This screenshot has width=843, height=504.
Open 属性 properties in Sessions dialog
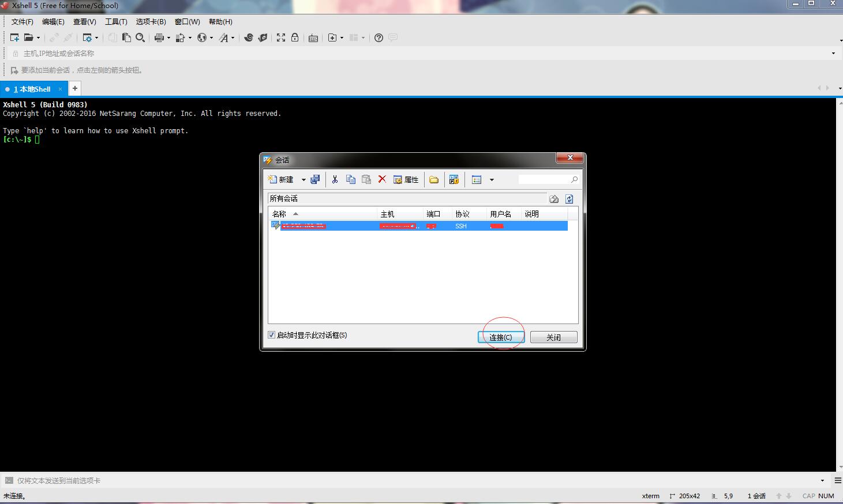pos(406,179)
